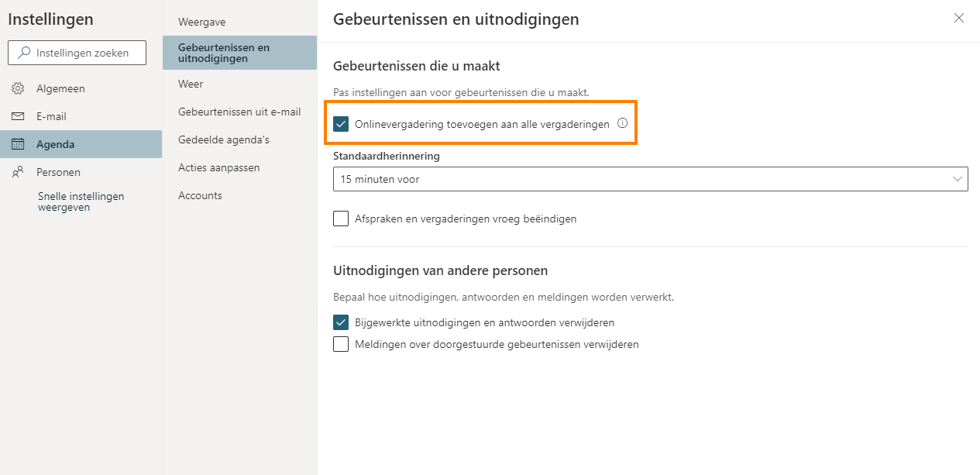Uncheck Onlinevergadering toevoegen aan alle vergaderingen
This screenshot has width=980, height=475.
[341, 124]
